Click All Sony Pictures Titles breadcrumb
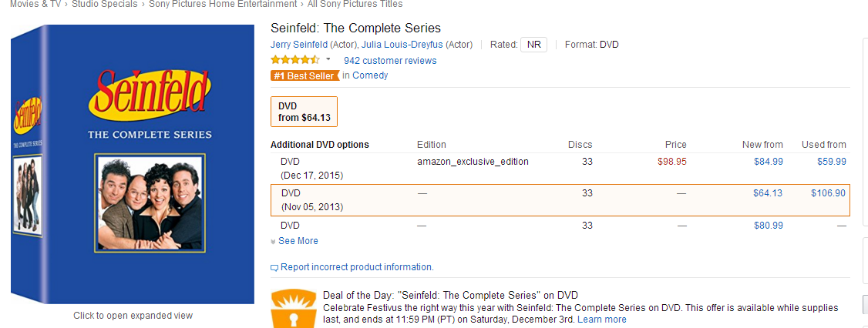 pyautogui.click(x=355, y=4)
